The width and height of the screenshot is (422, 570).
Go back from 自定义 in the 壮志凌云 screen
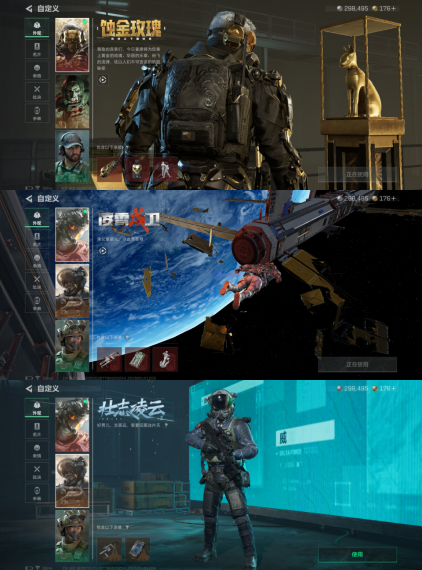tap(29, 389)
